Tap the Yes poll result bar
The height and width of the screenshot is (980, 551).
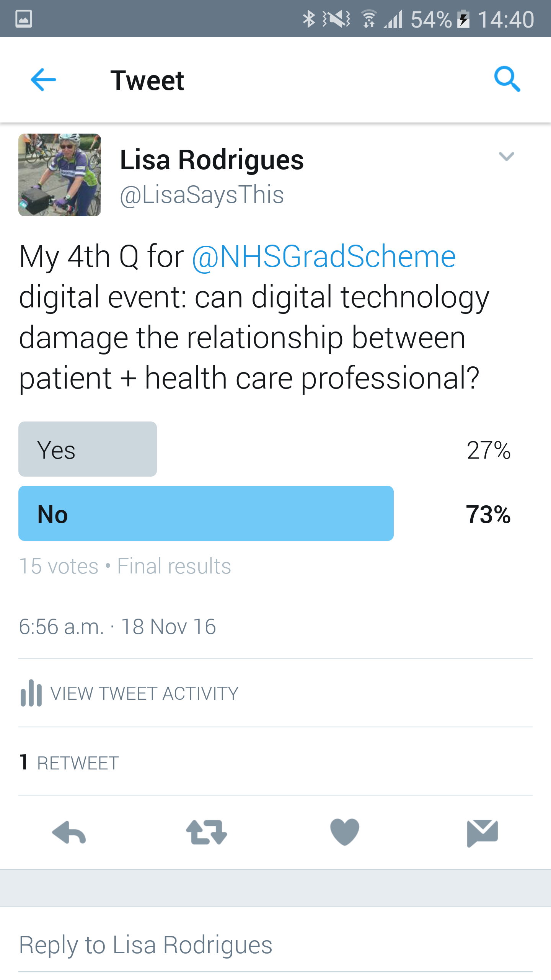(x=88, y=449)
